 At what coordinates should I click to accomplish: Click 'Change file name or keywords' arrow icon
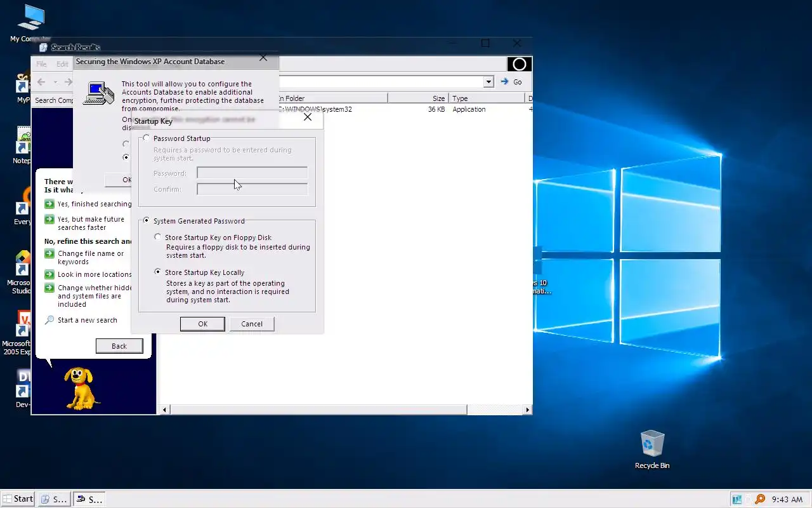[x=49, y=254]
